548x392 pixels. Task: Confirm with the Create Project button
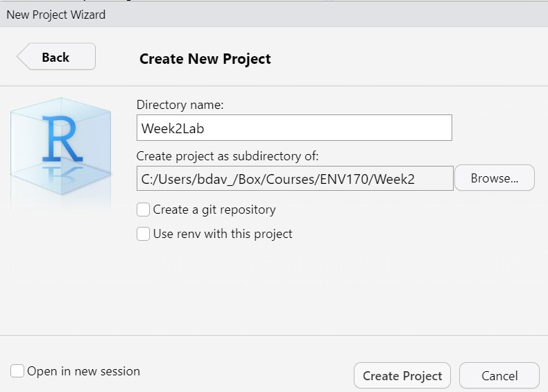(x=402, y=375)
